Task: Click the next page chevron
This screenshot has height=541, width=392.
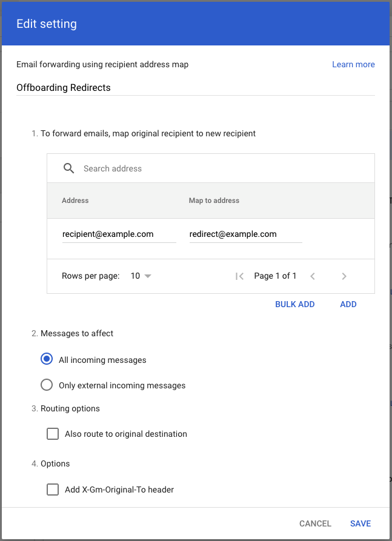Action: pyautogui.click(x=344, y=276)
